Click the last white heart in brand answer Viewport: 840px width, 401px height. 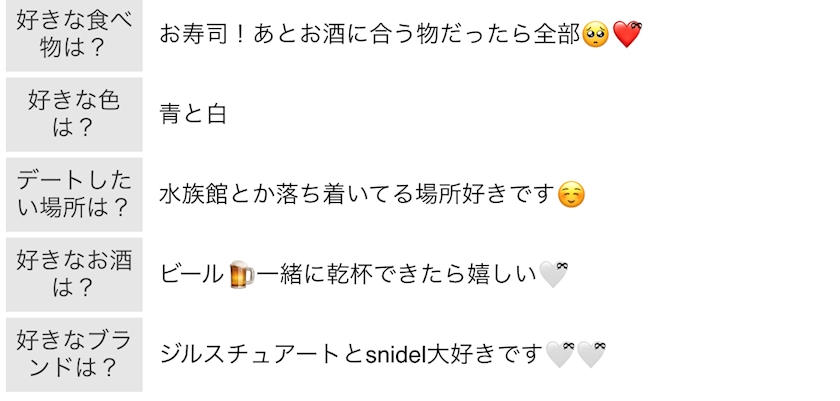(x=591, y=354)
